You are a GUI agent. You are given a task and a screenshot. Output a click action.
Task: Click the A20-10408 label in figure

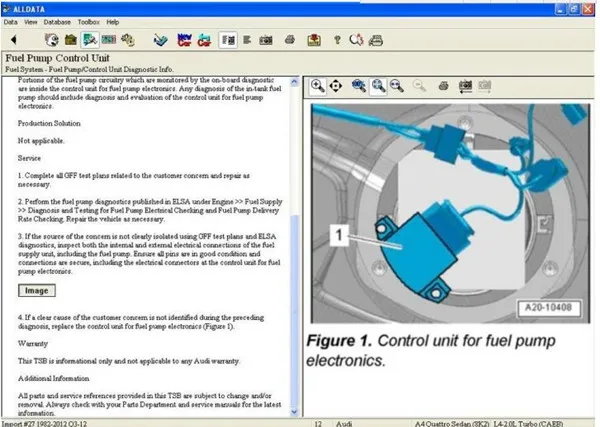(548, 308)
